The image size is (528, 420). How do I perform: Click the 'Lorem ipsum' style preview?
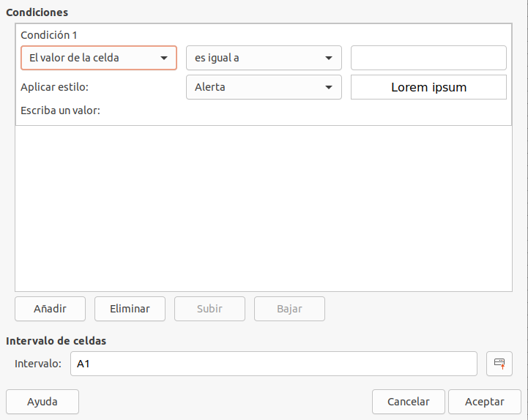tap(428, 87)
